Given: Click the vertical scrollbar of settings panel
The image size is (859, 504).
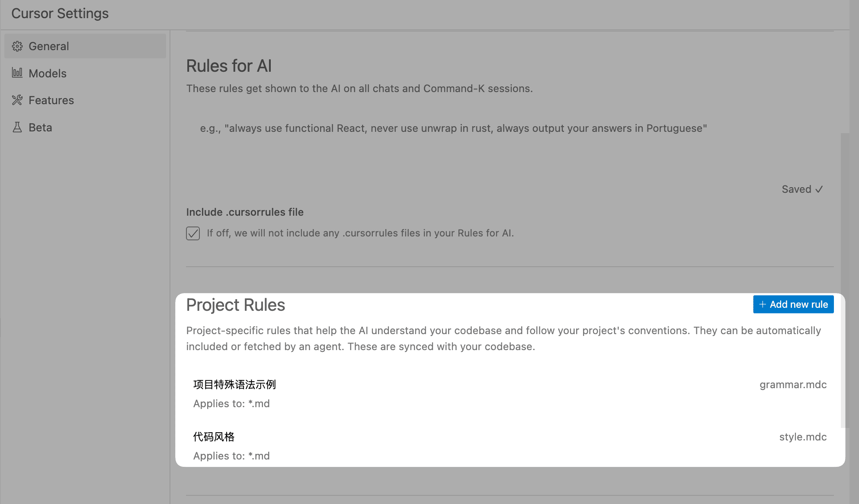Looking at the screenshot, I should tap(845, 280).
